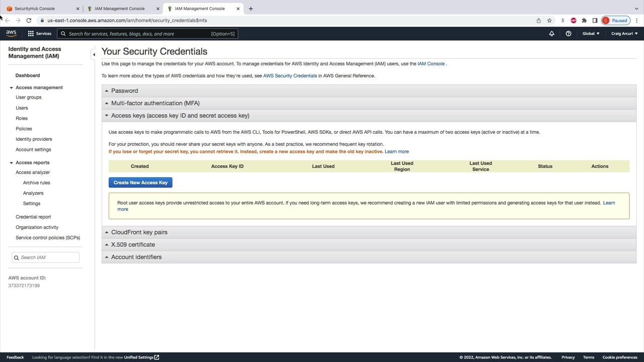644x362 pixels.
Task: Open the Global region dropdown
Action: click(x=591, y=34)
